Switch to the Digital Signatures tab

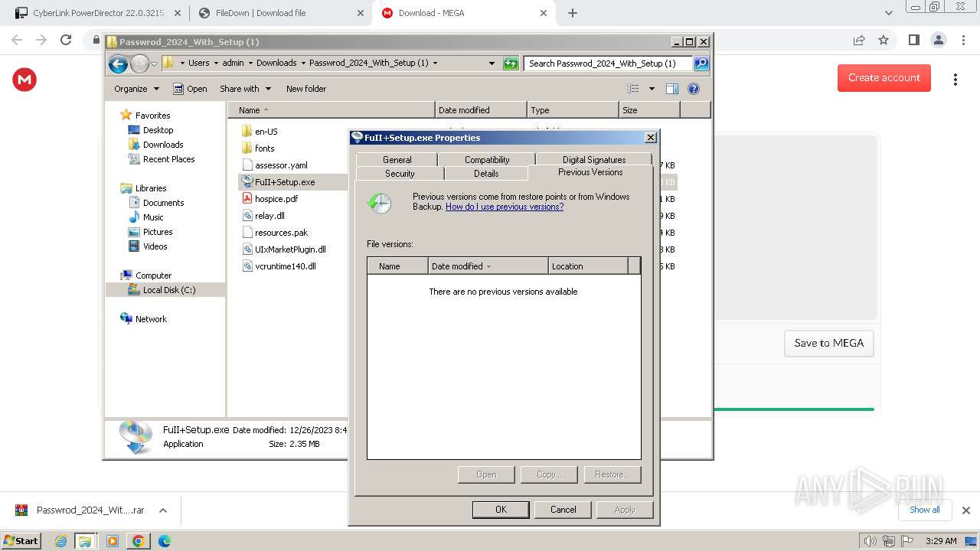(594, 160)
